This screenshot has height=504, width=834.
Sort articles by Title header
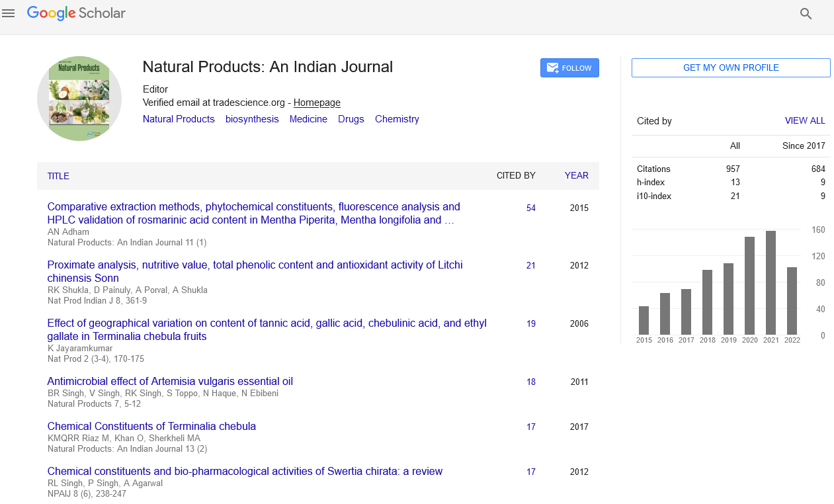[58, 176]
